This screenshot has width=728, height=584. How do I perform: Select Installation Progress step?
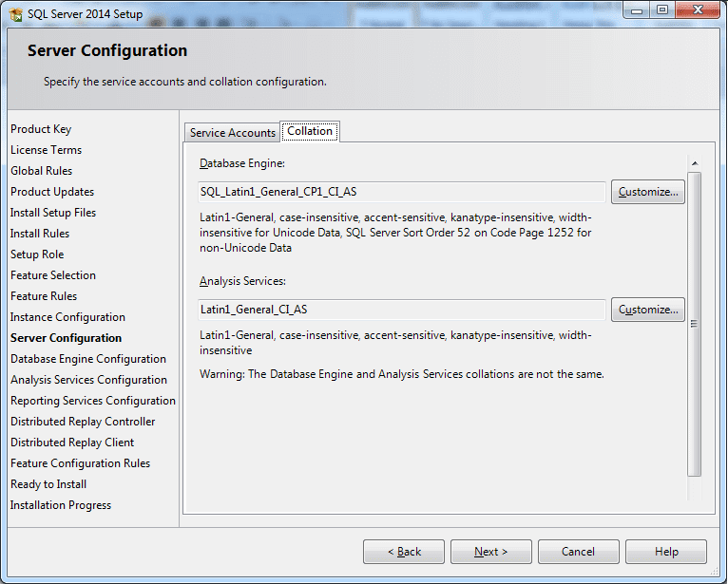(x=61, y=504)
